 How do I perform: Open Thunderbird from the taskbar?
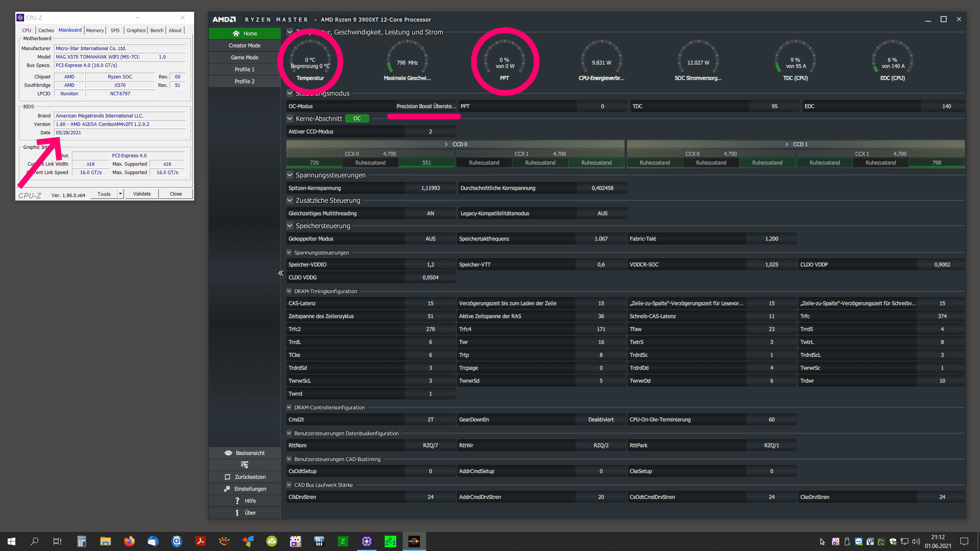(x=153, y=541)
